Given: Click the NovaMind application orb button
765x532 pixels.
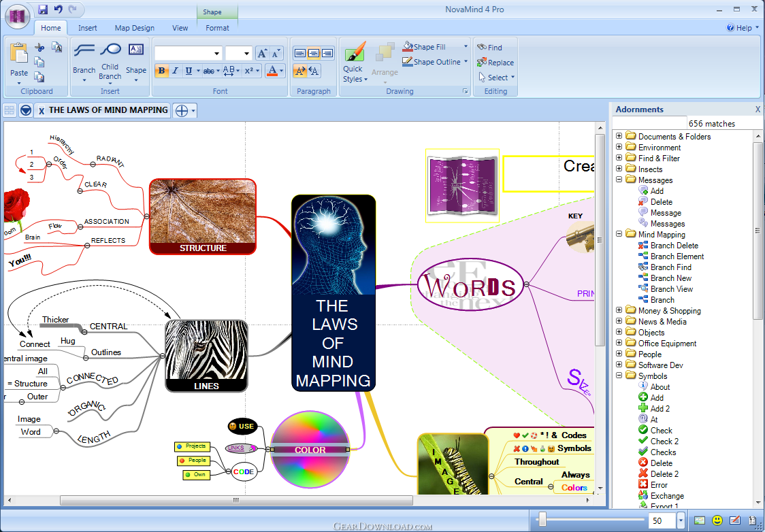Looking at the screenshot, I should (x=17, y=16).
